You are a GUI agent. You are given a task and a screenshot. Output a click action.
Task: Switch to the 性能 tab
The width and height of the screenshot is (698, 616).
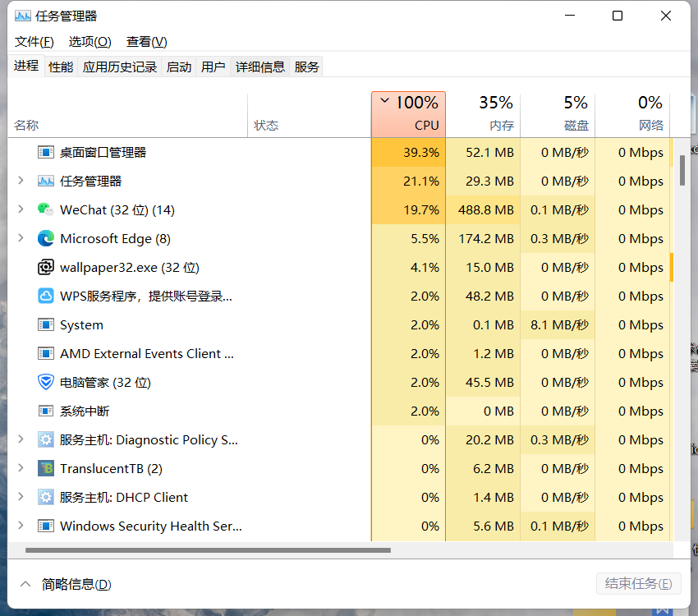61,67
